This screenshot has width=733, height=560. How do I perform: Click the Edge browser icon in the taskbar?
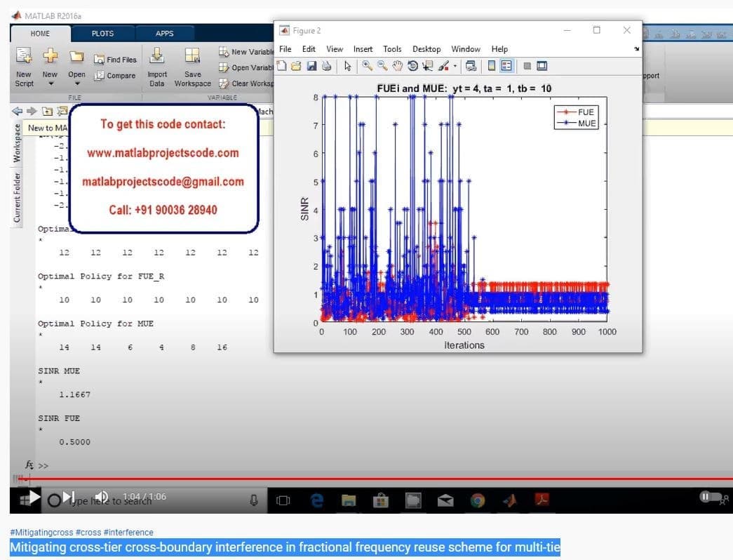point(317,500)
